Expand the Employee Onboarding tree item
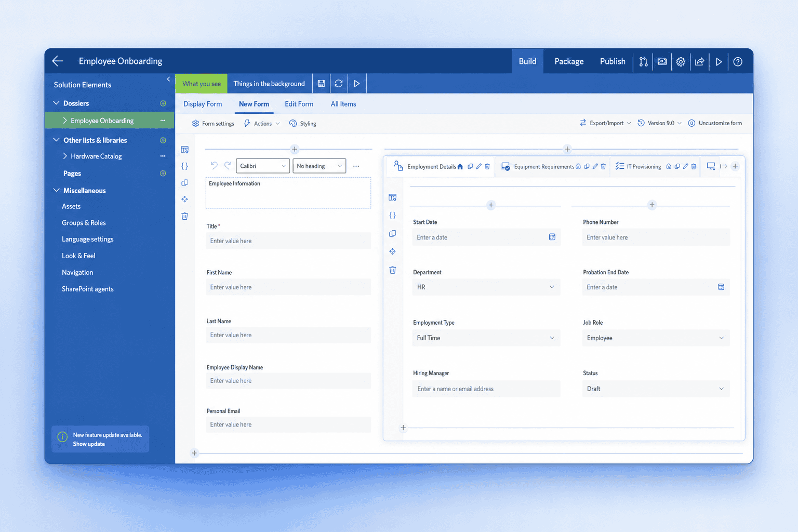798x532 pixels. 65,121
